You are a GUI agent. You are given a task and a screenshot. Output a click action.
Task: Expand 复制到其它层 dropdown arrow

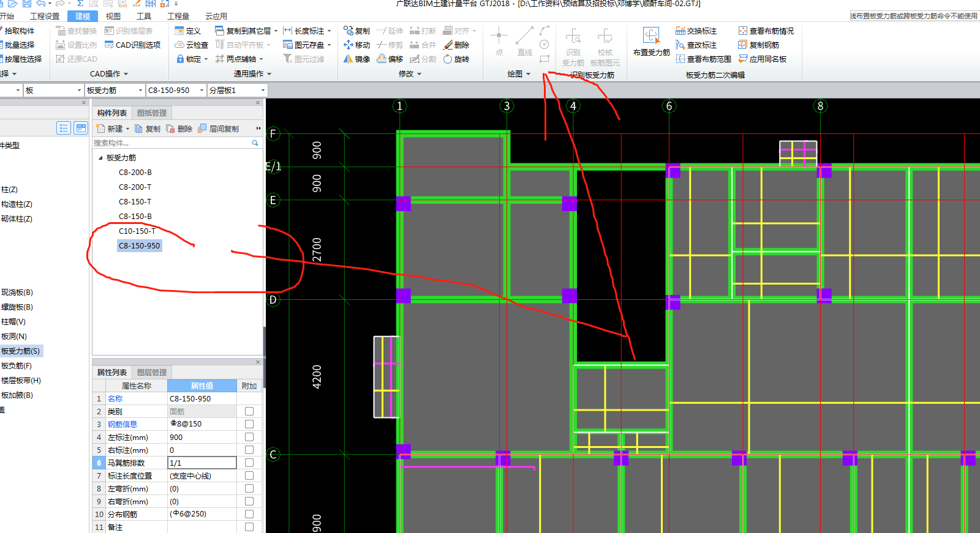[276, 31]
